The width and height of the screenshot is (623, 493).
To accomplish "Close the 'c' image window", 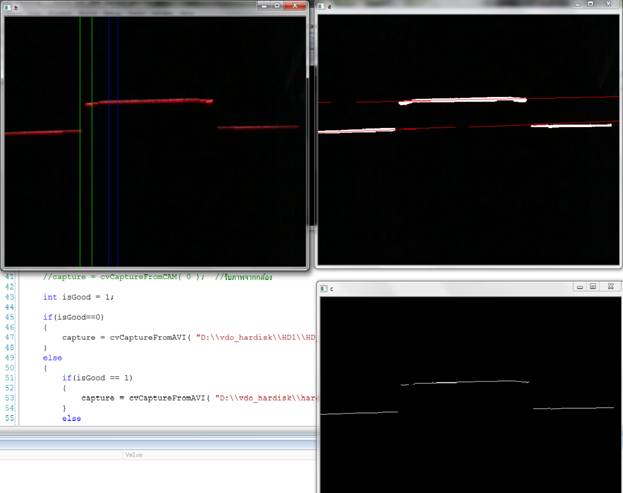I will pyautogui.click(x=608, y=287).
